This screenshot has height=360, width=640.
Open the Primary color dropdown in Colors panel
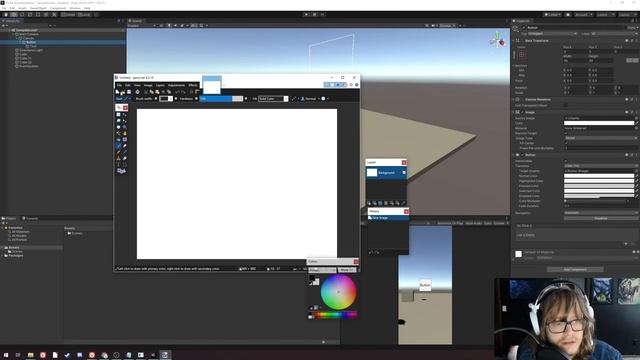pos(322,270)
